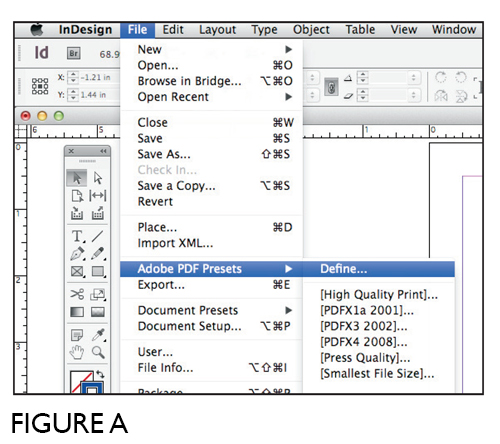Open the Edit menu
This screenshot has width=500, height=444.
click(x=173, y=30)
